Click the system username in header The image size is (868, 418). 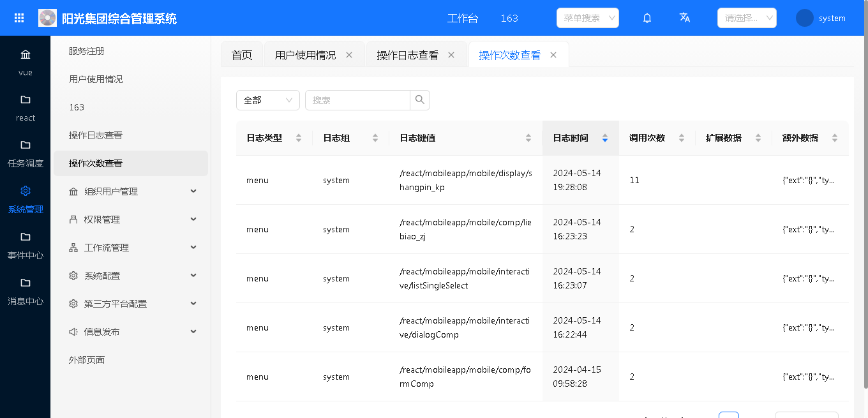click(832, 19)
